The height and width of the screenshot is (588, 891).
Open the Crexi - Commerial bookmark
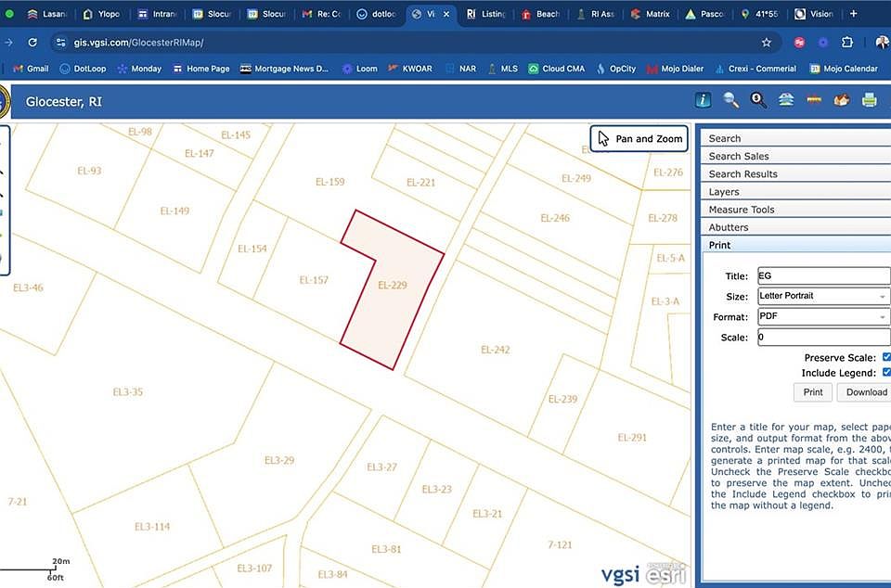point(755,69)
